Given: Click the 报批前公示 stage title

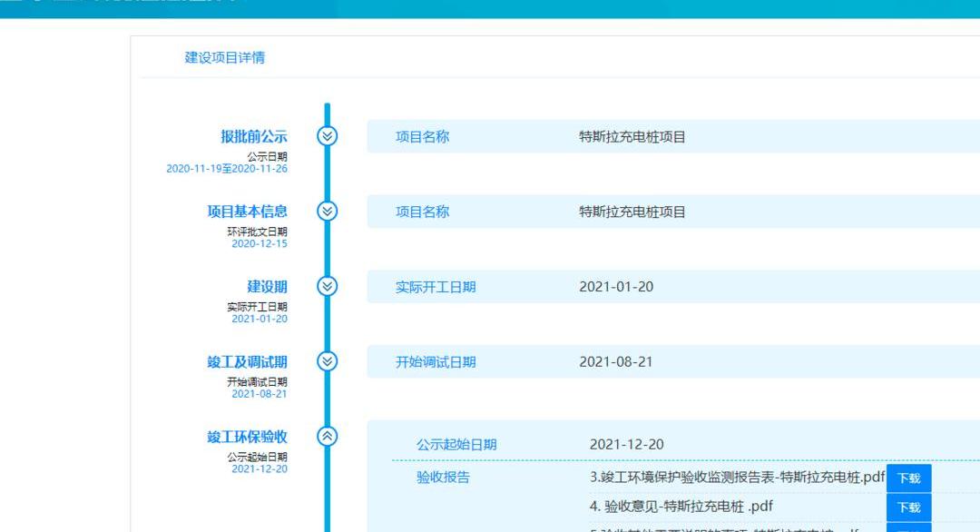Looking at the screenshot, I should coord(254,136).
